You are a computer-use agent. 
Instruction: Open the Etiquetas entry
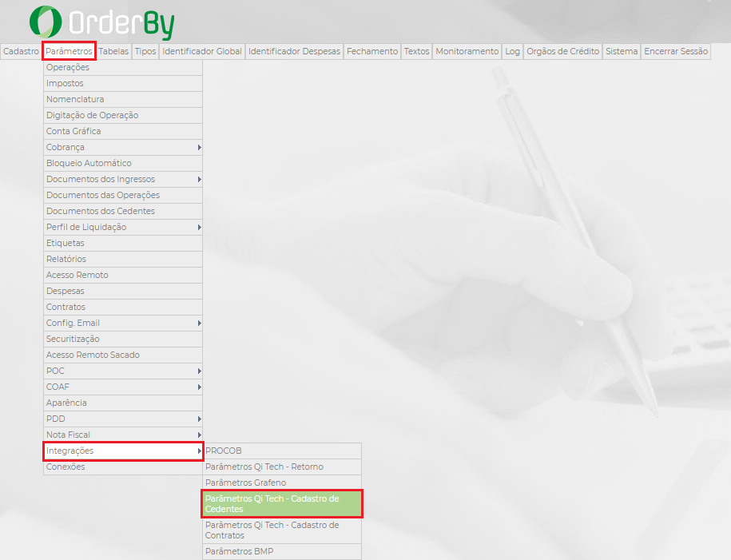coord(122,243)
